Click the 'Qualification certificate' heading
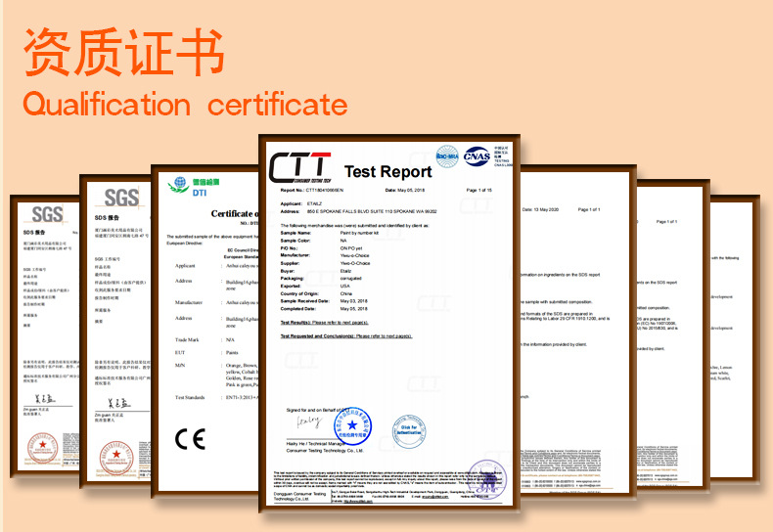Viewport: 773px width, 532px height. pos(185,104)
